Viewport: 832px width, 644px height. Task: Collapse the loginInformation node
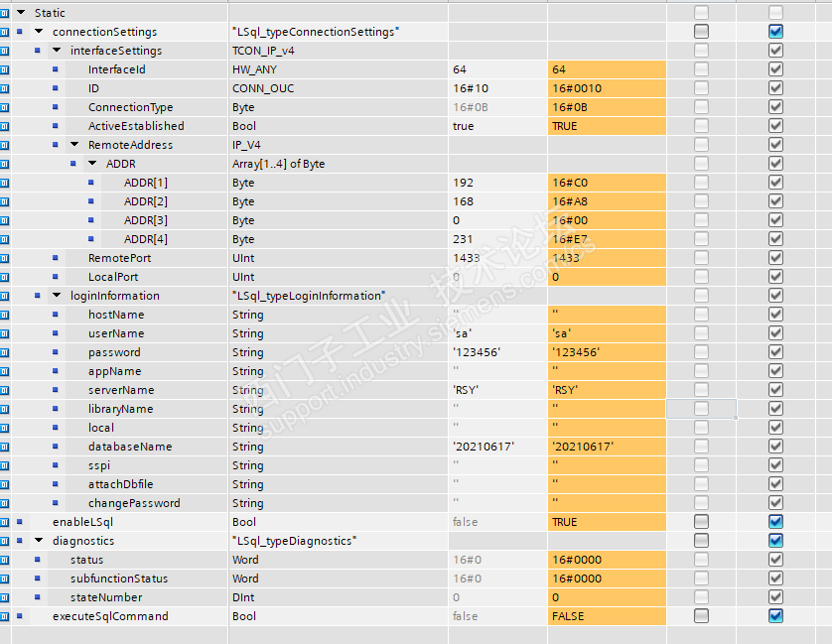tap(57, 296)
